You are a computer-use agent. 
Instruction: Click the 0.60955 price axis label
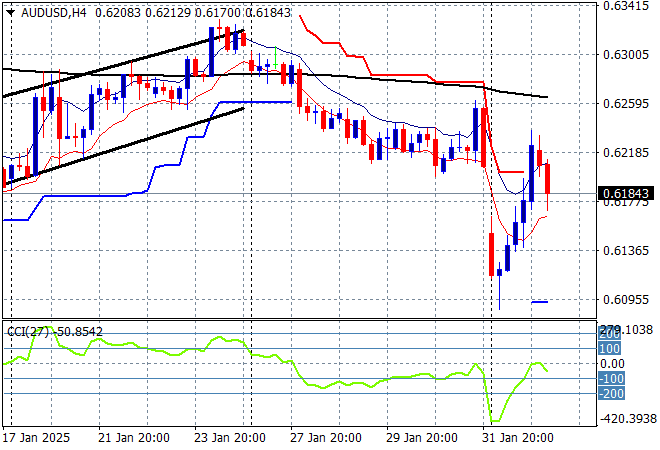point(627,299)
